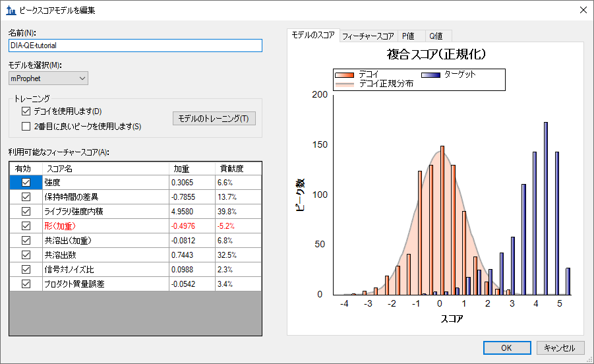Disable the ライブラリ強度内積 score checkbox
The height and width of the screenshot is (364, 594).
(x=26, y=211)
